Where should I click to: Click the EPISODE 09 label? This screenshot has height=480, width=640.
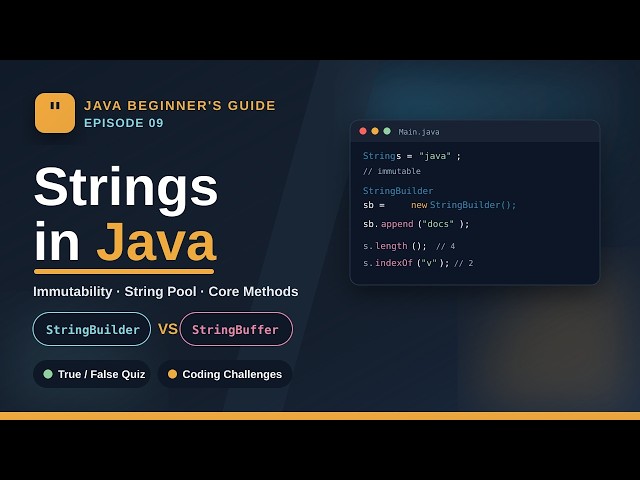(124, 123)
